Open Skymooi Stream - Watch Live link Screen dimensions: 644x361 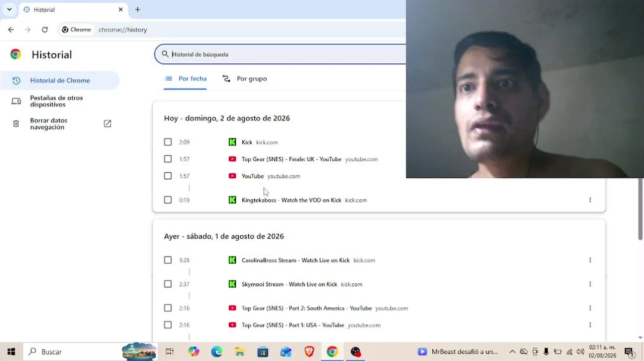[x=289, y=284]
